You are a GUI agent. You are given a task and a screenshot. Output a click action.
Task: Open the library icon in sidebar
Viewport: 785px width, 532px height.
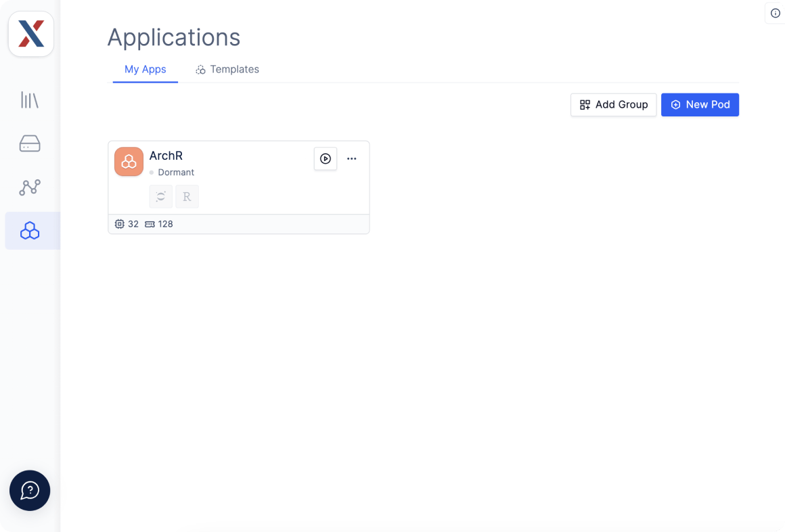[30, 99]
